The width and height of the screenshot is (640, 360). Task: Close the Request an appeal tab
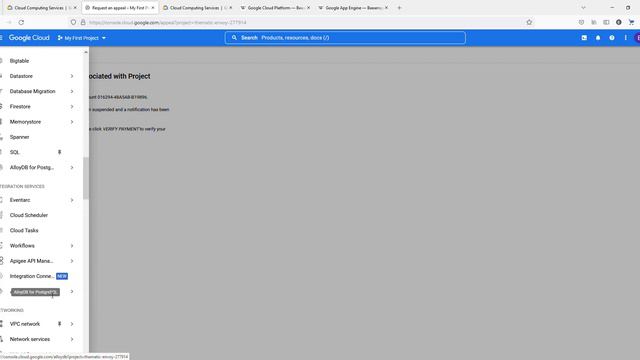pyautogui.click(x=153, y=8)
